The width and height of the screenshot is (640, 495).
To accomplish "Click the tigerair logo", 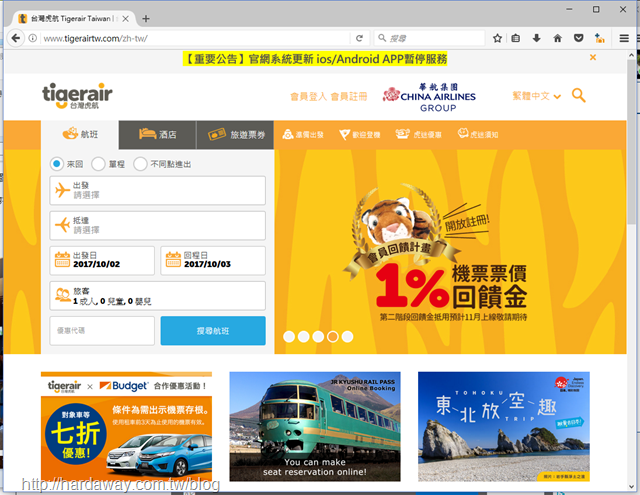I will point(77,95).
